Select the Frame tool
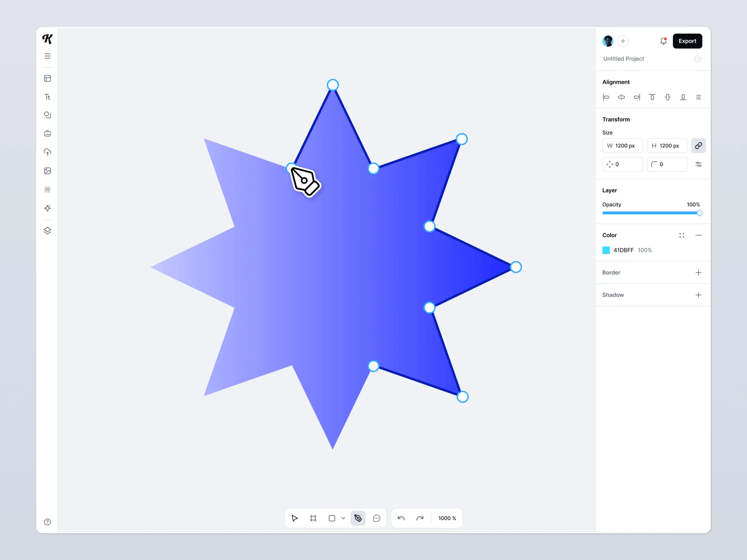The height and width of the screenshot is (560, 747). [x=313, y=518]
